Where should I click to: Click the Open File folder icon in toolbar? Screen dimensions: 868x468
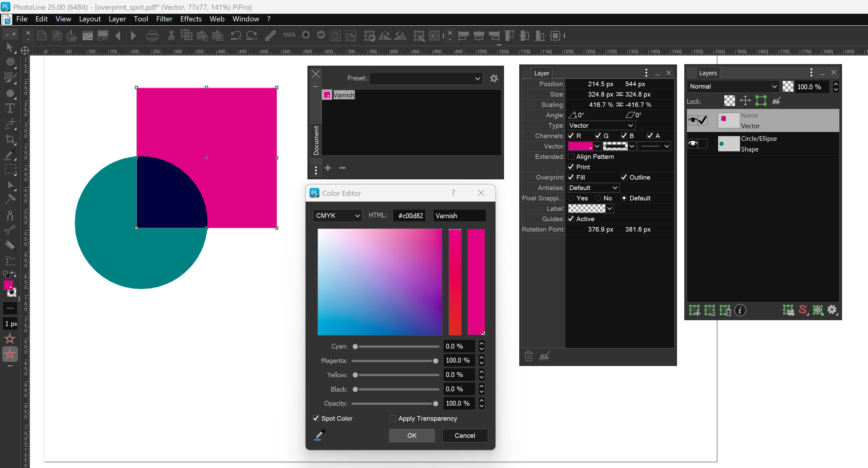tap(72, 35)
